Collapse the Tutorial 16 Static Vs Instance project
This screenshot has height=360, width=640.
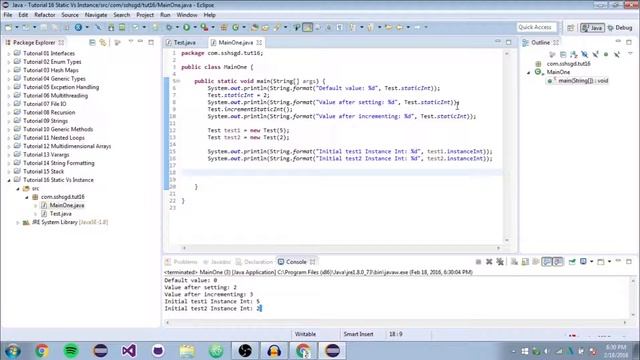9,180
